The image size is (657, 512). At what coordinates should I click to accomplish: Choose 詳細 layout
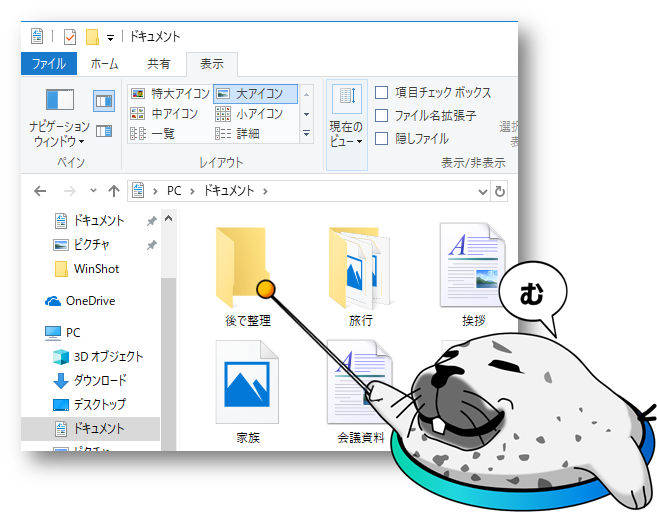click(237, 134)
